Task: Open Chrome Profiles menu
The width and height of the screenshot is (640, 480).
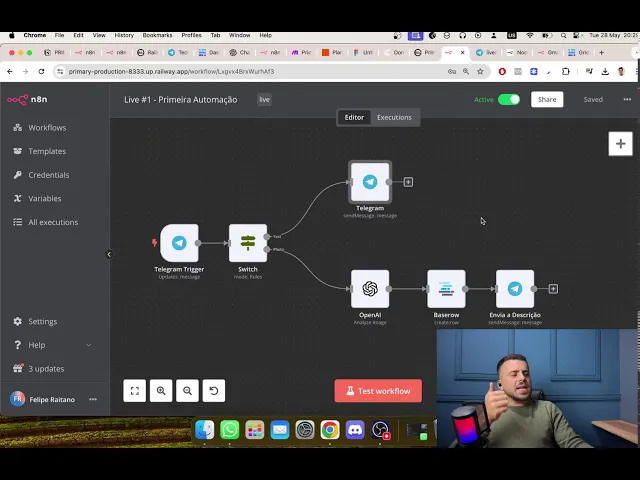Action: point(191,36)
